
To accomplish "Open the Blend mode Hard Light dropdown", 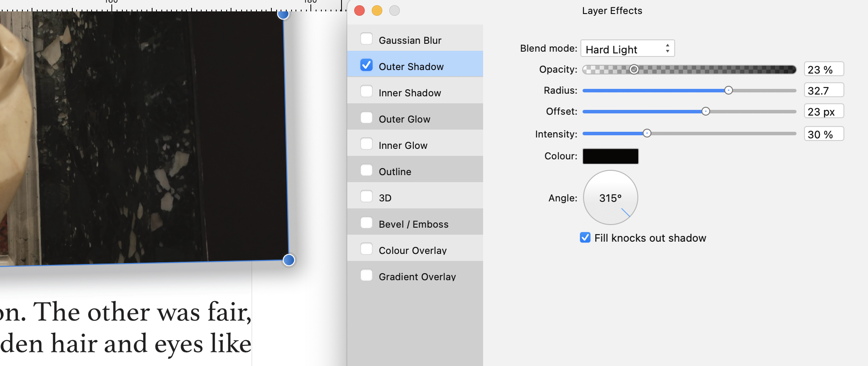I will pyautogui.click(x=627, y=49).
